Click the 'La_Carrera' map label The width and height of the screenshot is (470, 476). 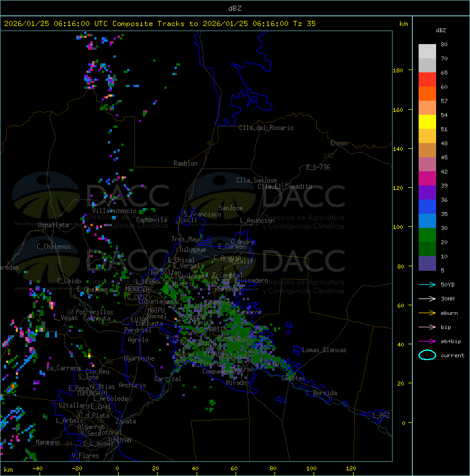pos(64,368)
